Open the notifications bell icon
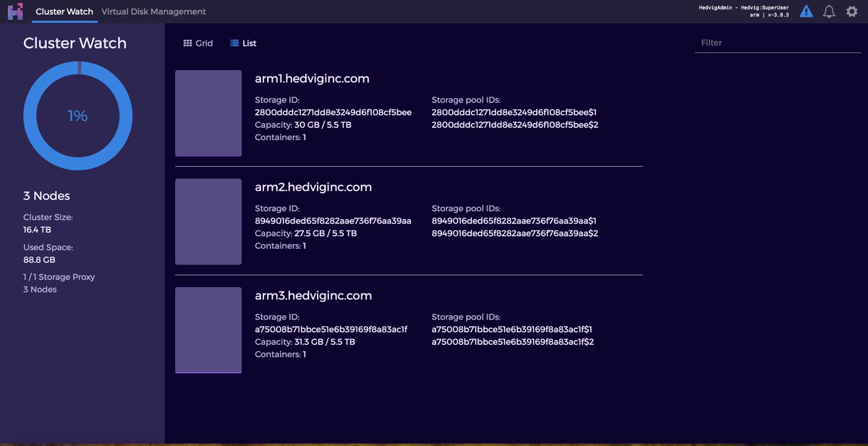 tap(830, 12)
